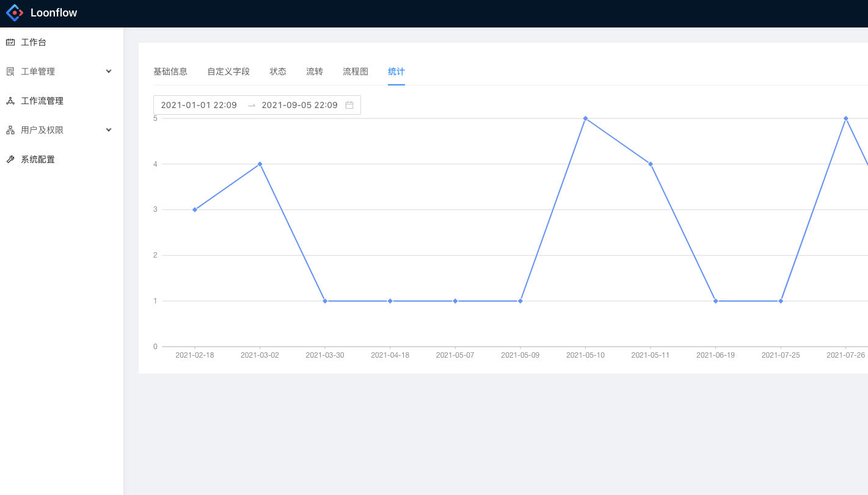Switch to the 流程图 tab
Image resolution: width=868 pixels, height=495 pixels.
pos(356,71)
